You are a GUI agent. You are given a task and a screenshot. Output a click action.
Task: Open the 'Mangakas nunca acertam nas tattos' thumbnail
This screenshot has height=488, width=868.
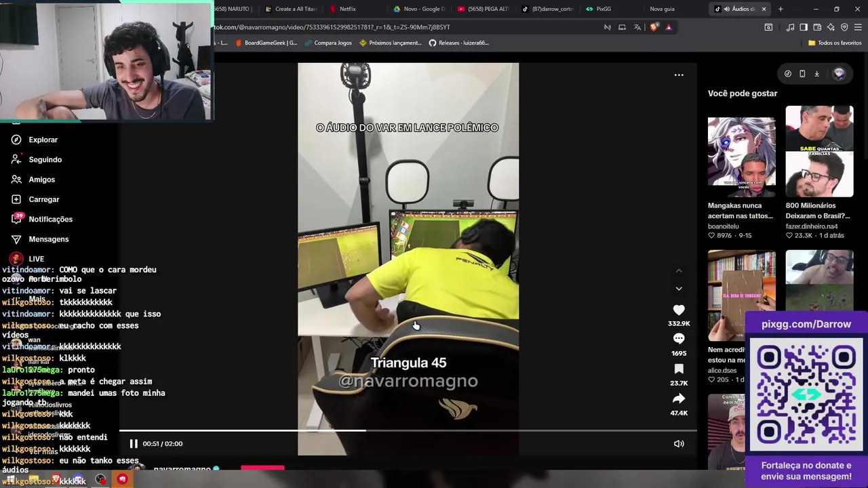click(x=741, y=152)
